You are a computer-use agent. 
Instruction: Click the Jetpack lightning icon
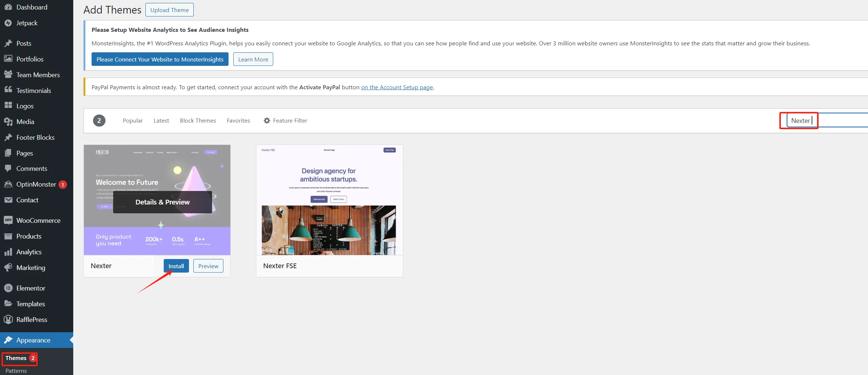(8, 23)
